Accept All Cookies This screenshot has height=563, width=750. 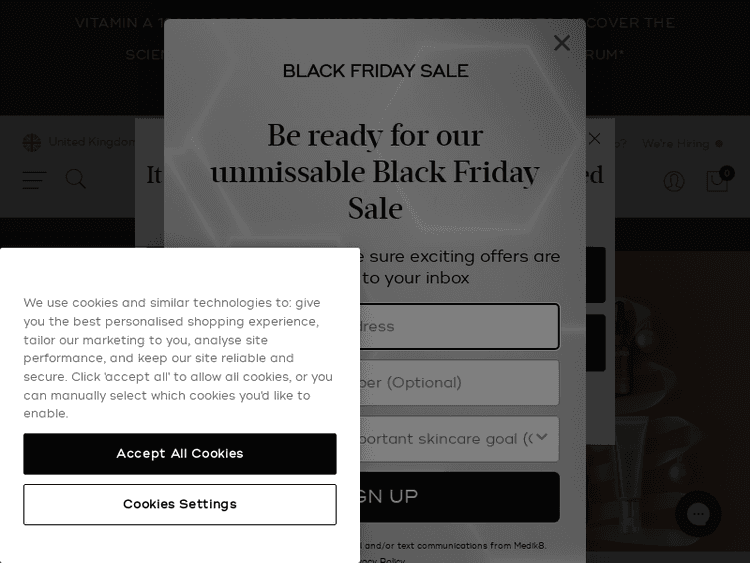pyautogui.click(x=180, y=454)
